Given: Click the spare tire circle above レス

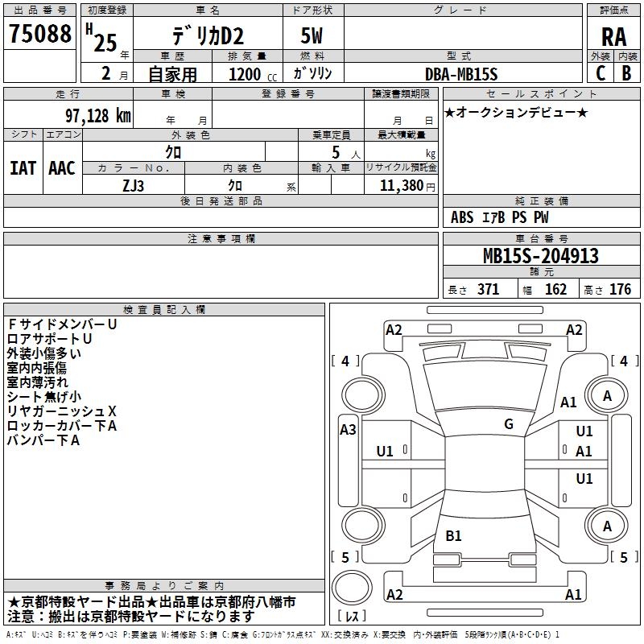Looking at the screenshot, I should point(352,587).
